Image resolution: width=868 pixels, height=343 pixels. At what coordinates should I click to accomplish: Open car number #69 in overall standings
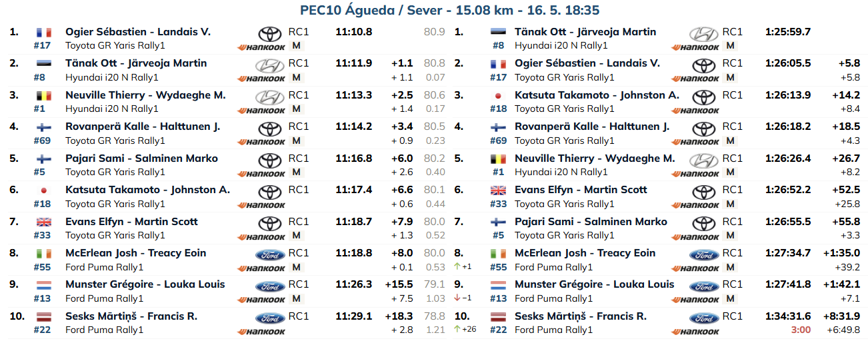(x=498, y=141)
